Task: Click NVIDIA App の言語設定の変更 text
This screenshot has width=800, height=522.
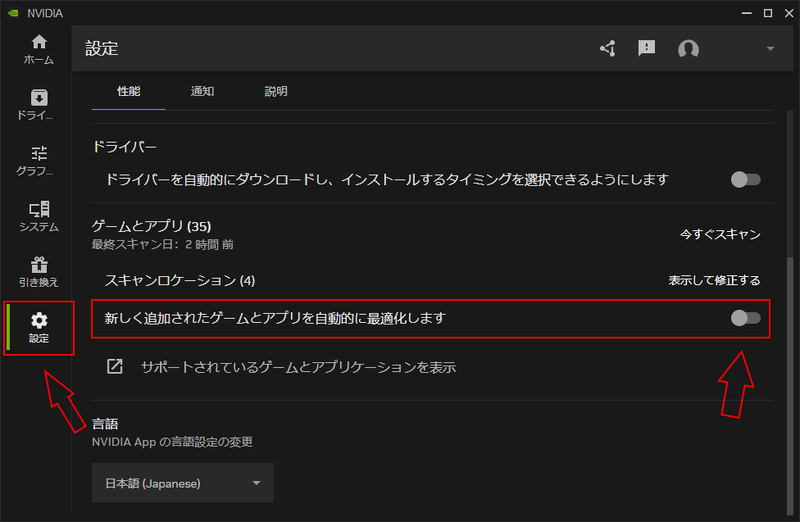Action: click(172, 442)
